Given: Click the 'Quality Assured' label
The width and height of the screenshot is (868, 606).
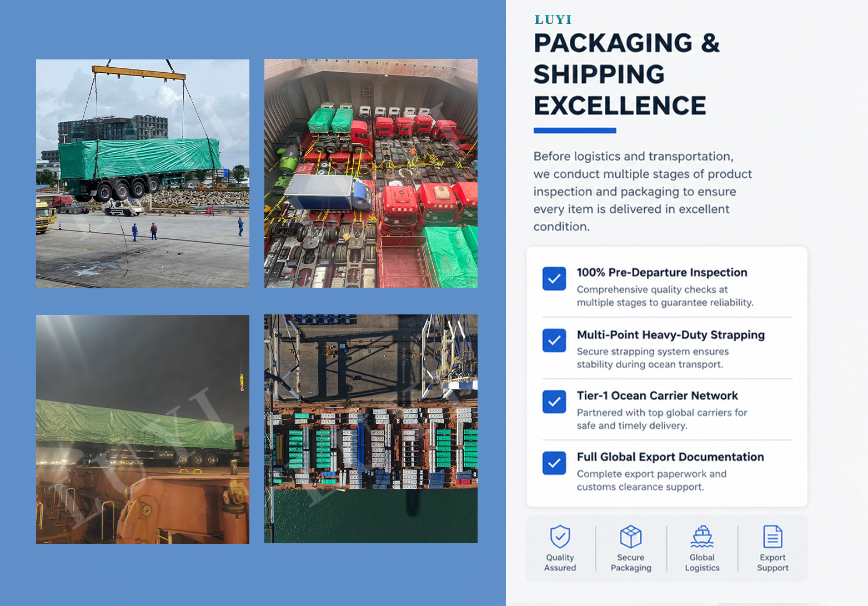Looking at the screenshot, I should click(560, 563).
